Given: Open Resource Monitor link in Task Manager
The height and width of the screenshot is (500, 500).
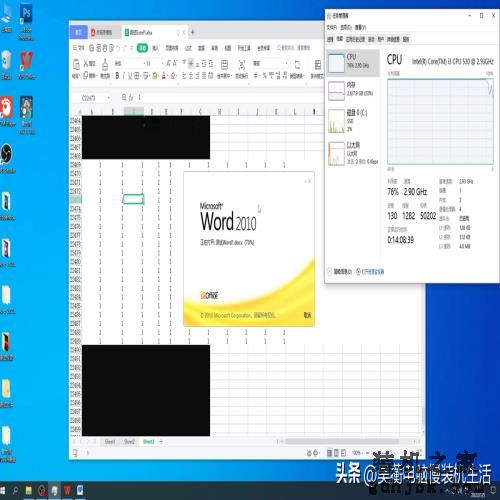Looking at the screenshot, I should point(370,272).
